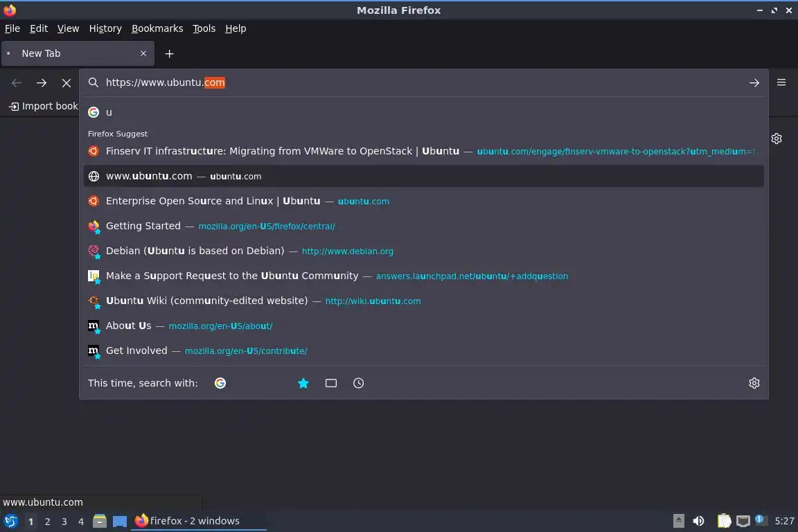The width and height of the screenshot is (798, 532).
Task: Click magnifier icon in address bar
Action: click(x=93, y=82)
